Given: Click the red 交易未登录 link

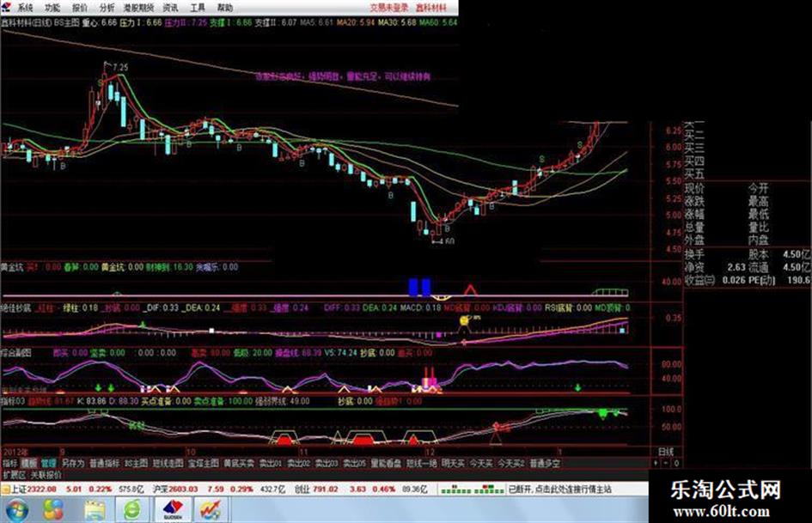Looking at the screenshot, I should coord(389,7).
